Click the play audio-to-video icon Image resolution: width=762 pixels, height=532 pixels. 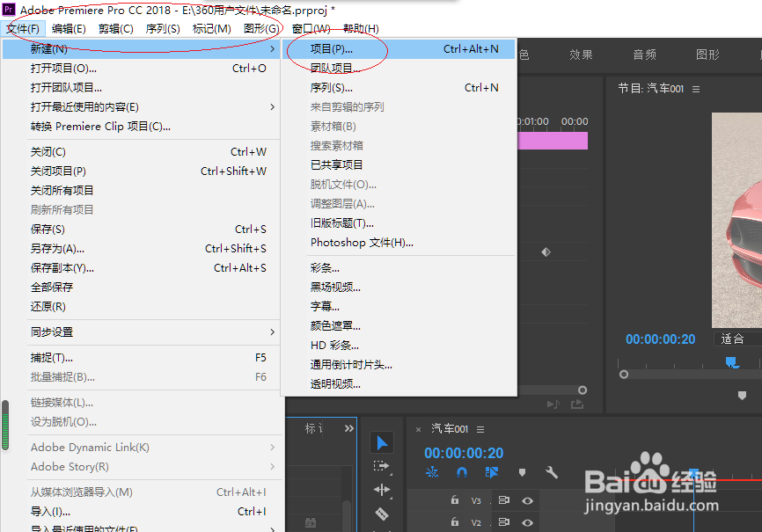click(553, 404)
